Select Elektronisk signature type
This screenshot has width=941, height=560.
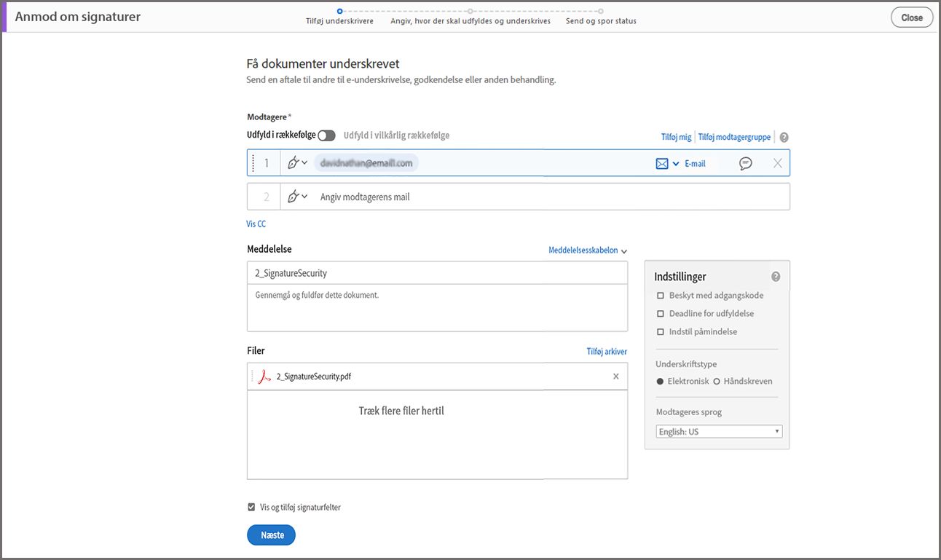pyautogui.click(x=660, y=382)
